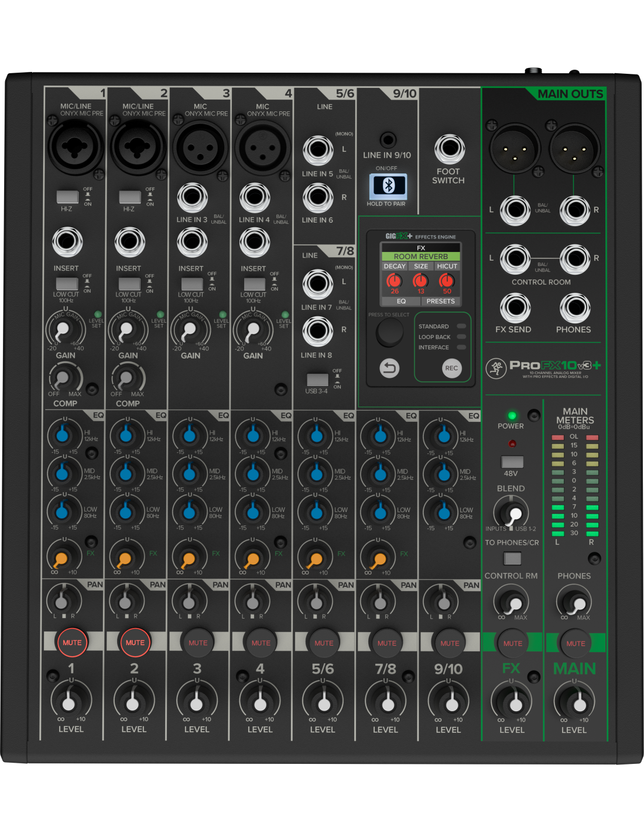Click the back arrow in effects engine
Screen dimensions: 644x833
[x=389, y=368]
